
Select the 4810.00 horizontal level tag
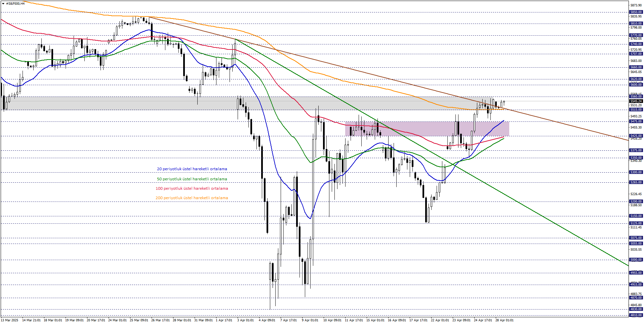(636, 315)
